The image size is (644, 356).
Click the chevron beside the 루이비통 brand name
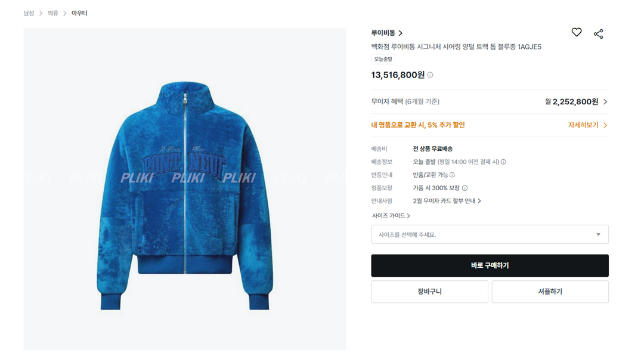(x=401, y=33)
